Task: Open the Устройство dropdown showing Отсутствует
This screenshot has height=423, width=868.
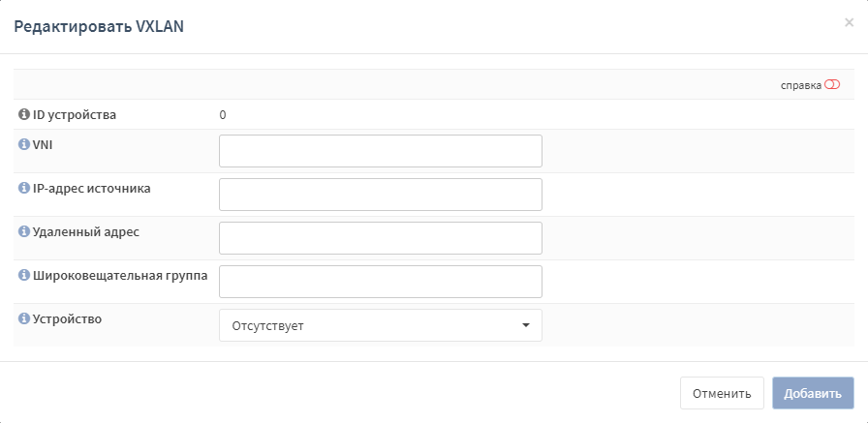Action: pos(381,325)
